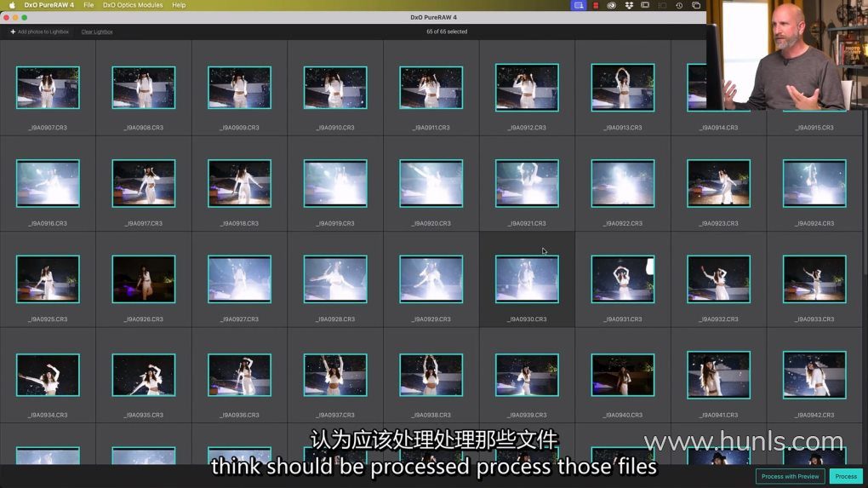Click the 65 of 65 selected status text
This screenshot has width=868, height=488.
coord(447,32)
